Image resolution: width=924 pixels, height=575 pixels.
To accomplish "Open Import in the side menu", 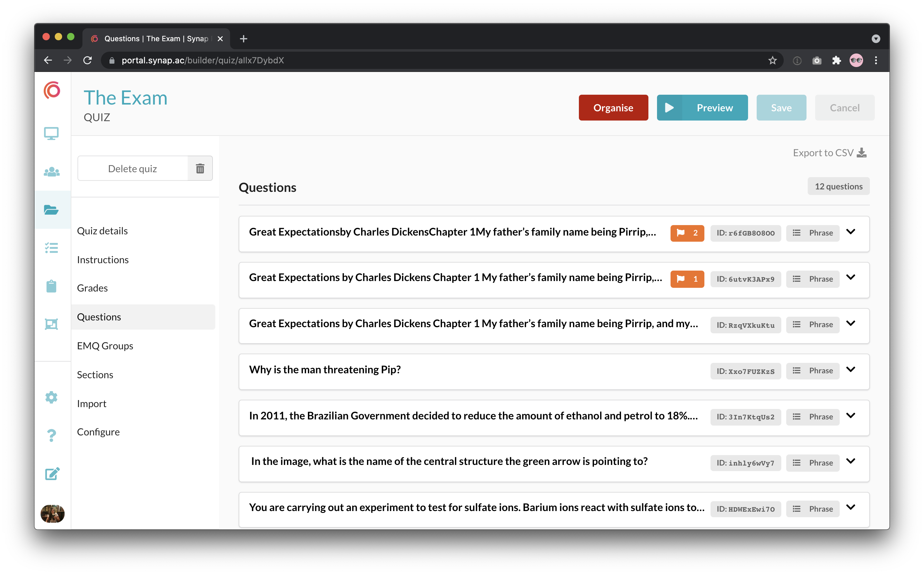I will pyautogui.click(x=92, y=403).
